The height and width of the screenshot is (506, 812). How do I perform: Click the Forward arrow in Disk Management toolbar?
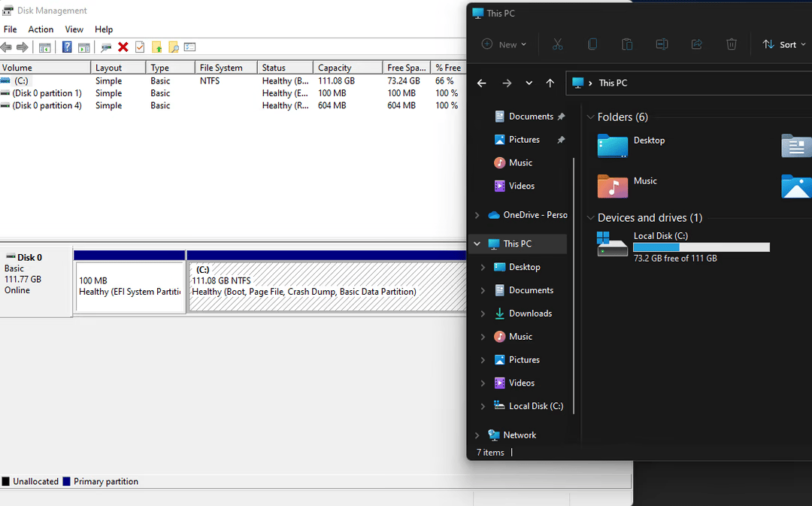23,47
